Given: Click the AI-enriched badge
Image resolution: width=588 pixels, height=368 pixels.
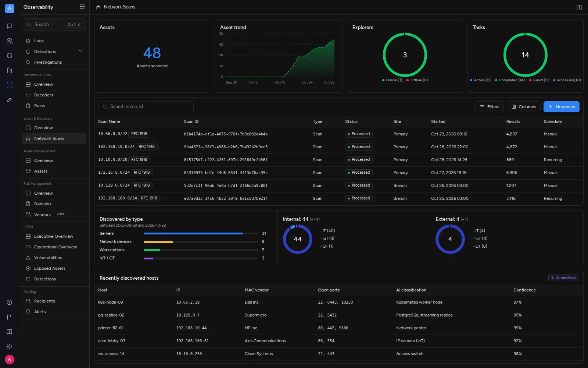Looking at the screenshot, I should click(563, 278).
